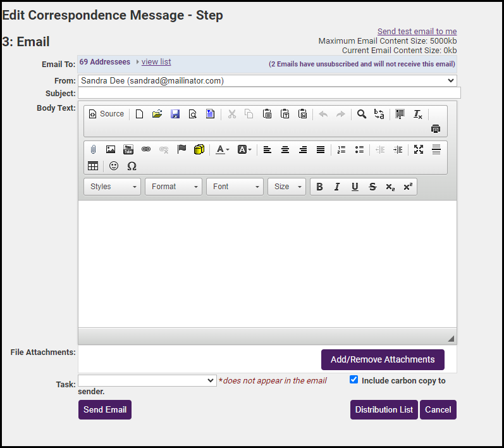Uncheck Include carbon copy to sender
The image size is (504, 448).
coord(354,380)
